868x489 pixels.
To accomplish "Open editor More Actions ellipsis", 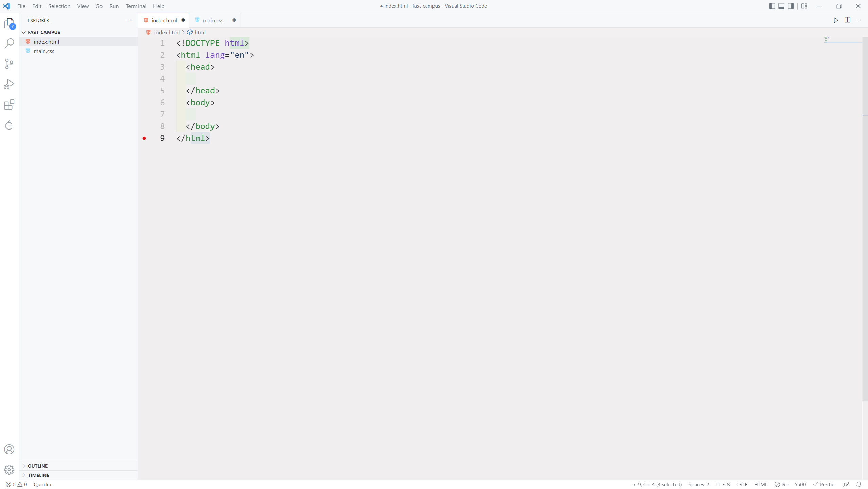I will [858, 20].
